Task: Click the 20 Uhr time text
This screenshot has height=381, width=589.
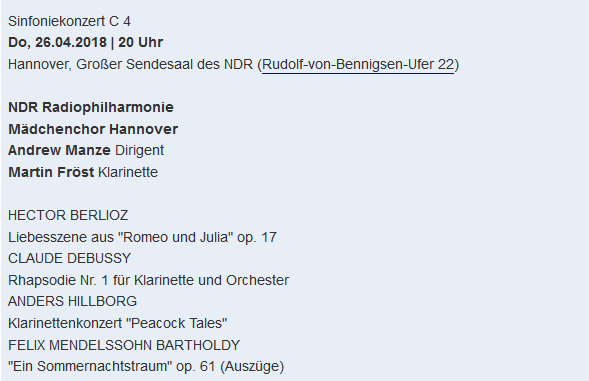Action: (140, 42)
